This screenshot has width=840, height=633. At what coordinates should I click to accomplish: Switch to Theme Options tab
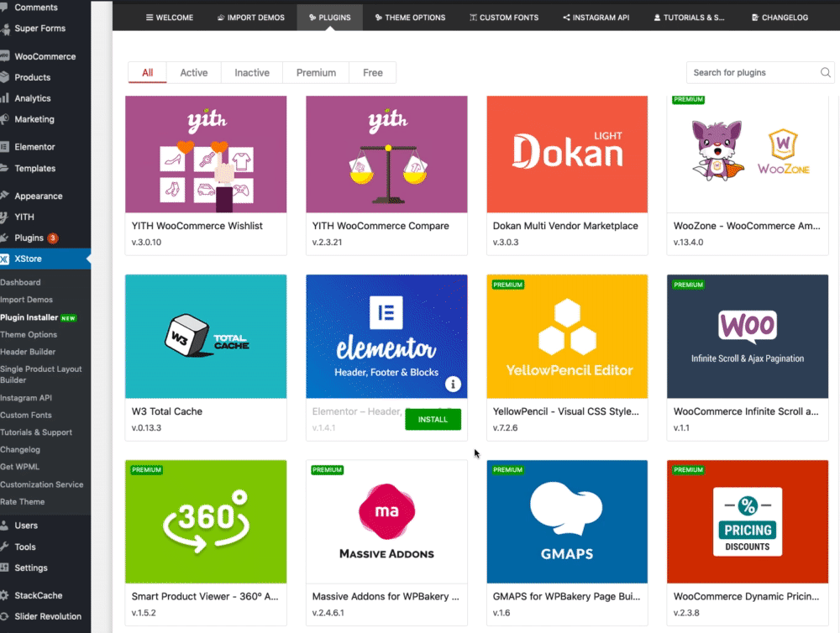pyautogui.click(x=410, y=18)
